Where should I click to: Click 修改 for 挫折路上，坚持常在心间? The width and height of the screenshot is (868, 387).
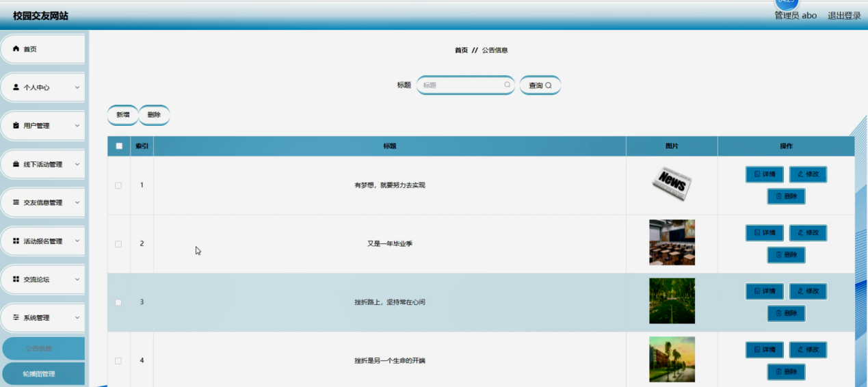(x=808, y=291)
